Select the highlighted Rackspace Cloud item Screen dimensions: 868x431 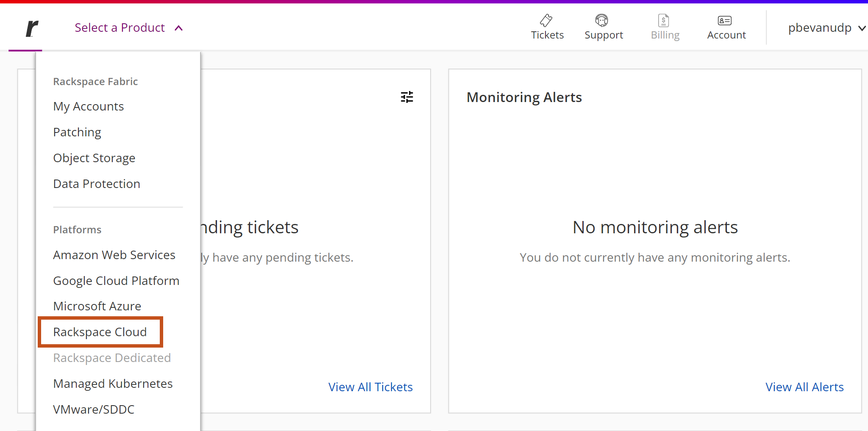point(100,332)
